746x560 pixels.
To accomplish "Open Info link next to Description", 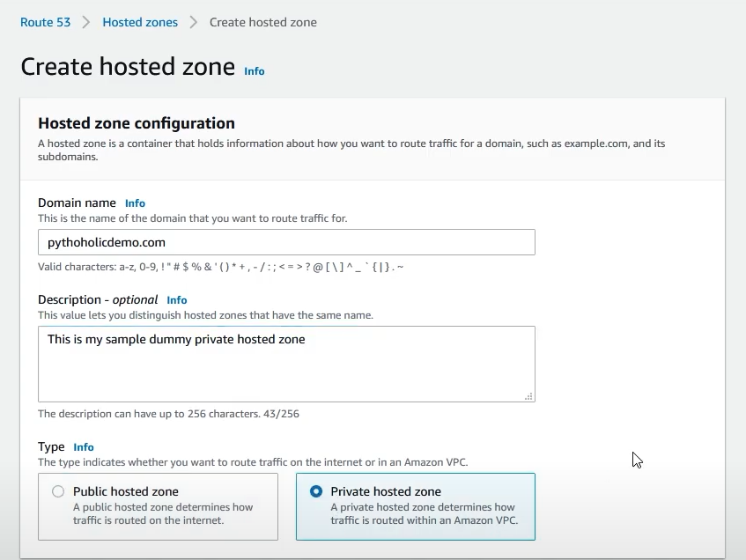I will point(177,300).
